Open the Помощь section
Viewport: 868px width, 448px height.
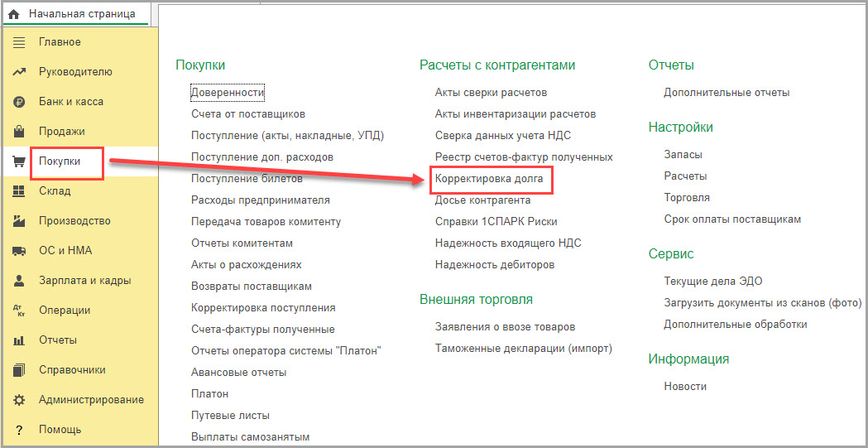(60, 430)
